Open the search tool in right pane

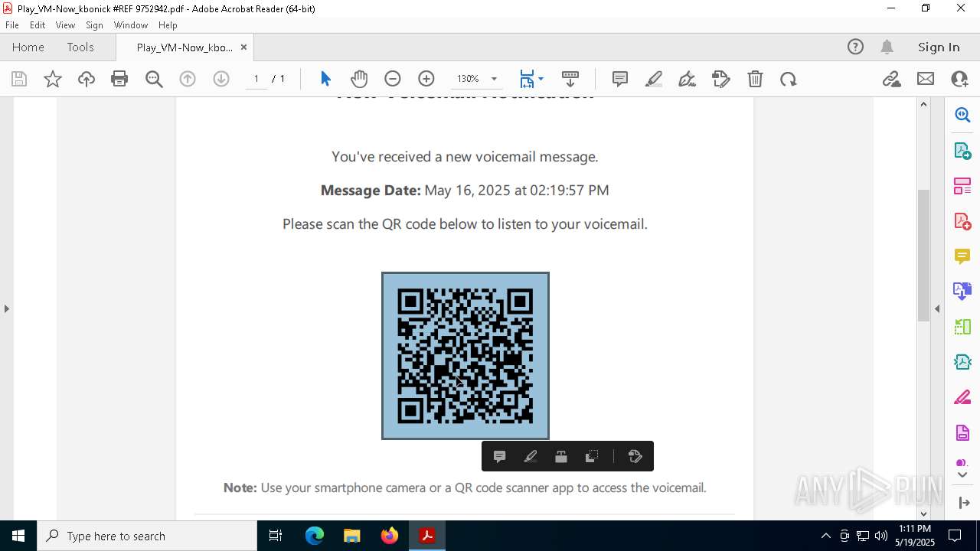(962, 115)
